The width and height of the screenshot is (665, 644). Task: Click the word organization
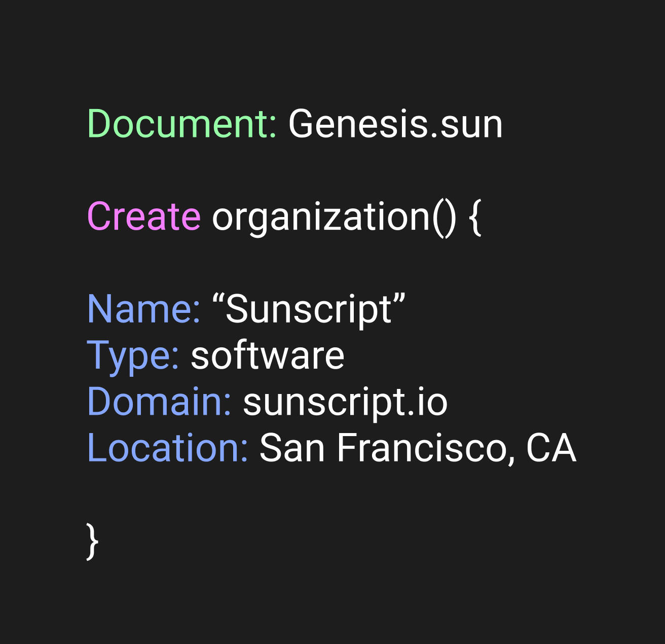pyautogui.click(x=321, y=217)
